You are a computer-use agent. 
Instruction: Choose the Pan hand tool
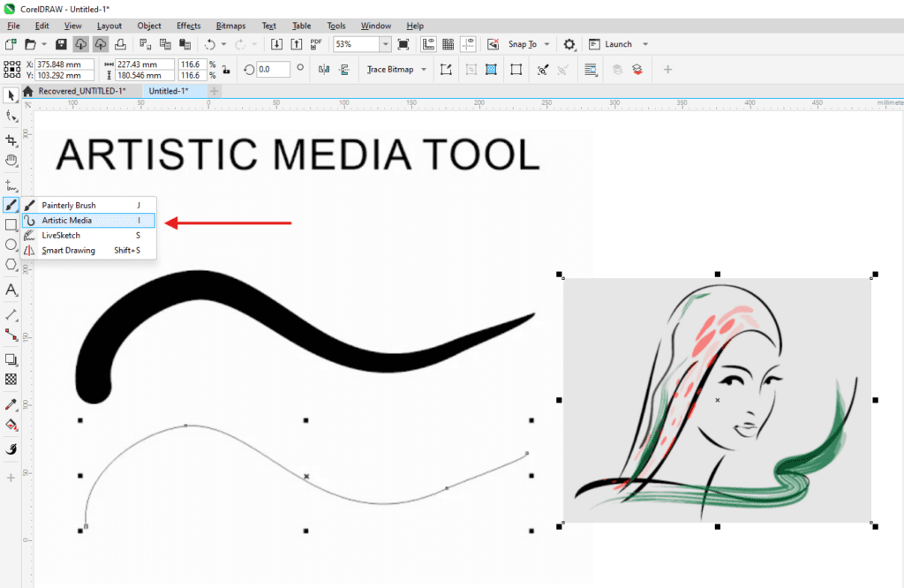tap(11, 160)
